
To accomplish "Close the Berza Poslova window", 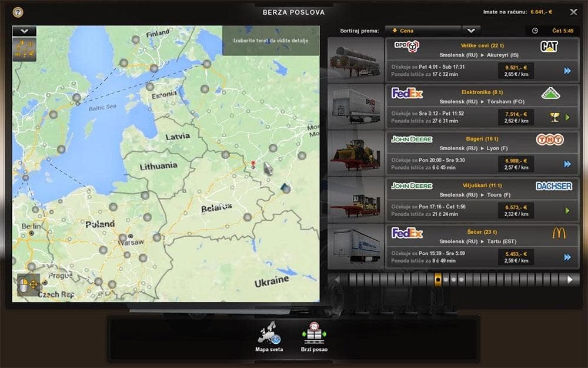I will (x=573, y=12).
